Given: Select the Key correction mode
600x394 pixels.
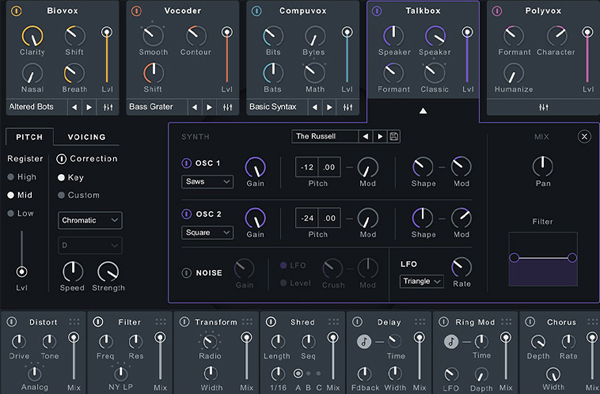Looking at the screenshot, I should pos(71,177).
